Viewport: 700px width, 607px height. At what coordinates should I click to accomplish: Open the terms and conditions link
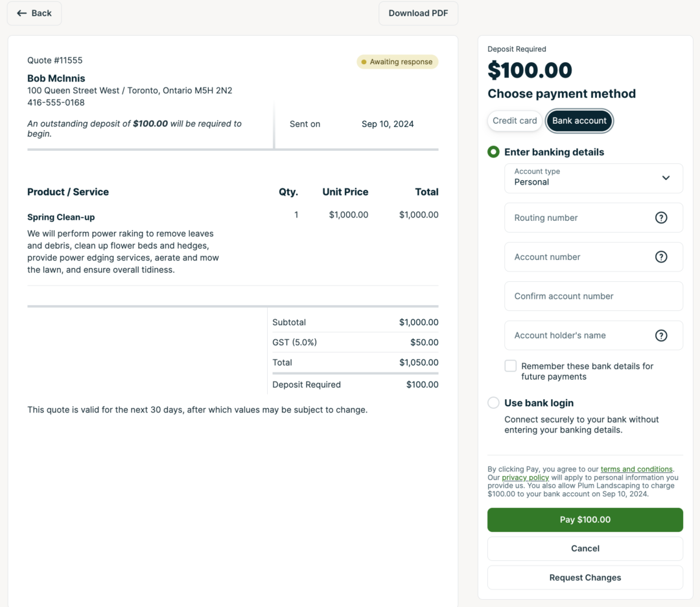coord(636,468)
